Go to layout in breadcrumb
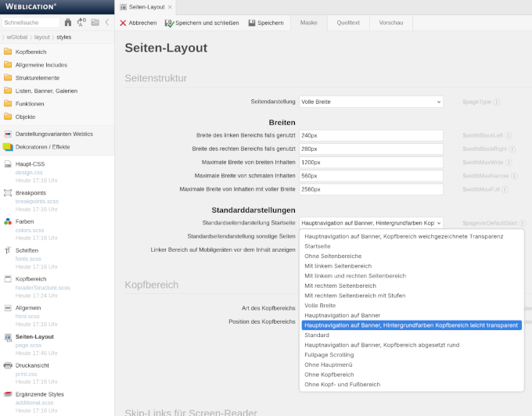 click(41, 37)
